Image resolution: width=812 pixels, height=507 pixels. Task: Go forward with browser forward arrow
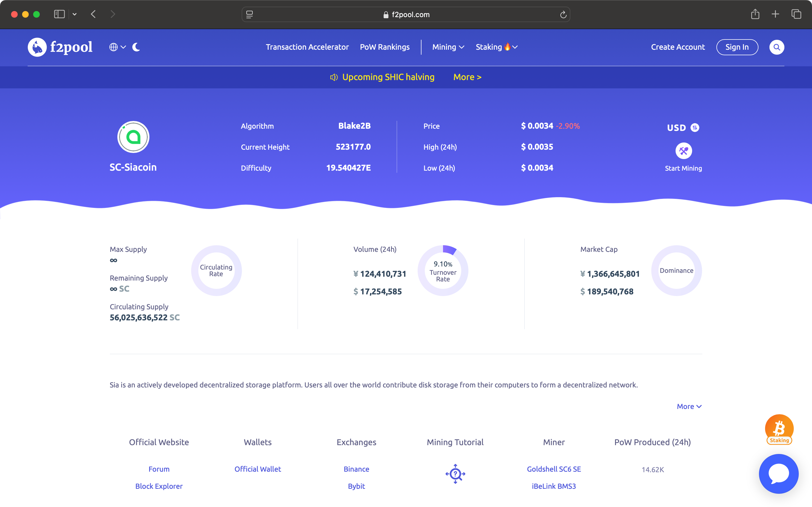click(113, 14)
